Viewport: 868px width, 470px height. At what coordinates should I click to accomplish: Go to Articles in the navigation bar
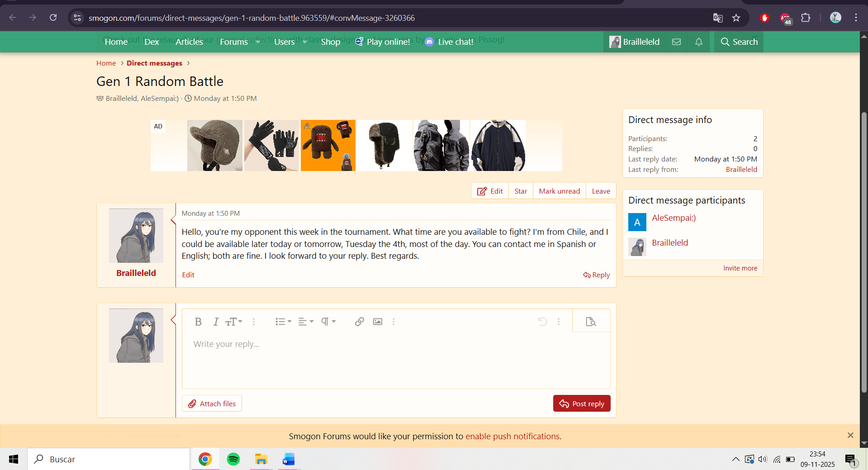(x=189, y=42)
